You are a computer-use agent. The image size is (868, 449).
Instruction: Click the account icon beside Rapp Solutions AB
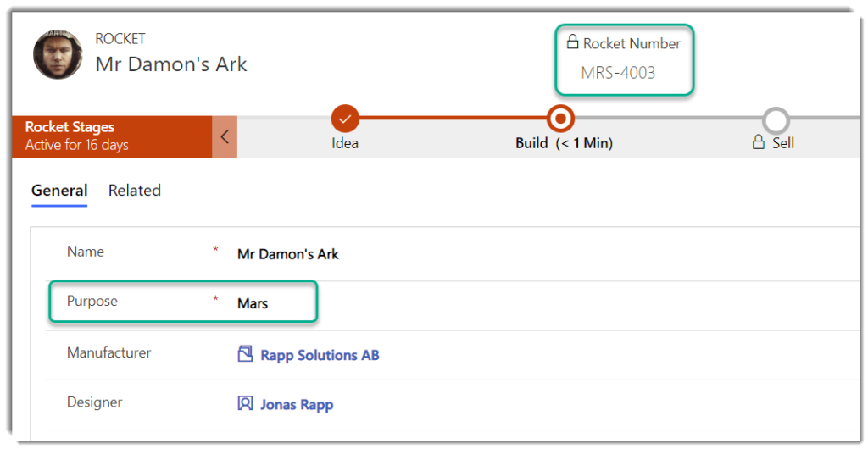point(245,355)
